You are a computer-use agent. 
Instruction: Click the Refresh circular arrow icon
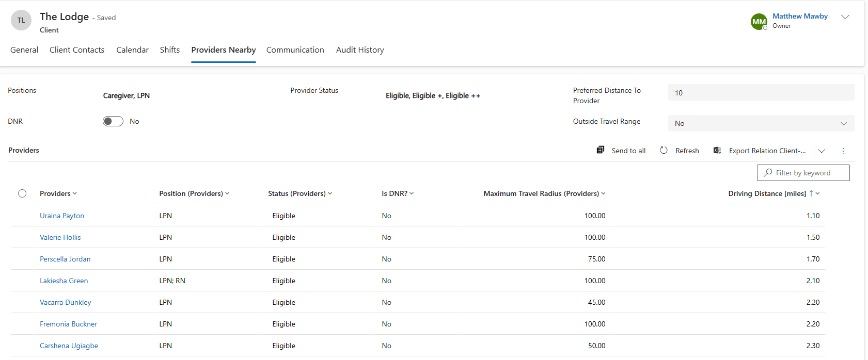click(664, 150)
